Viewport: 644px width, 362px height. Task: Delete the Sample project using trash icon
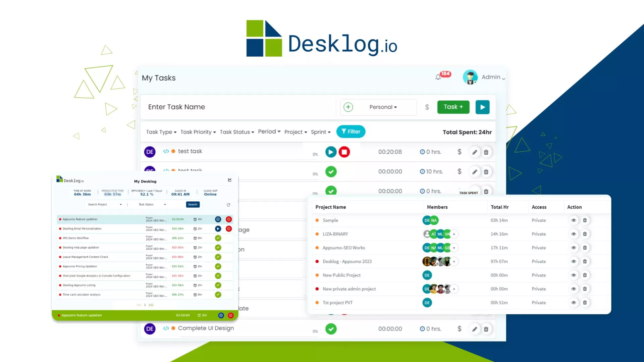pos(585,220)
